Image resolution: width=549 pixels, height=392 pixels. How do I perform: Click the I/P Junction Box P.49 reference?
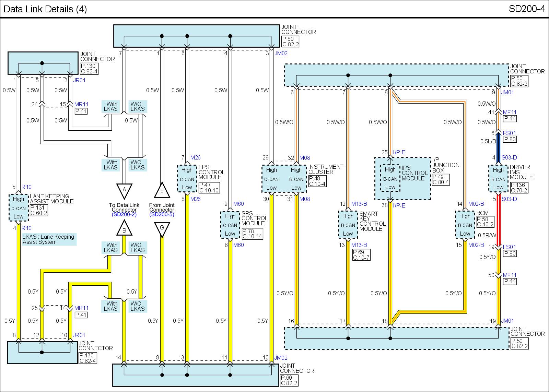pyautogui.click(x=440, y=180)
